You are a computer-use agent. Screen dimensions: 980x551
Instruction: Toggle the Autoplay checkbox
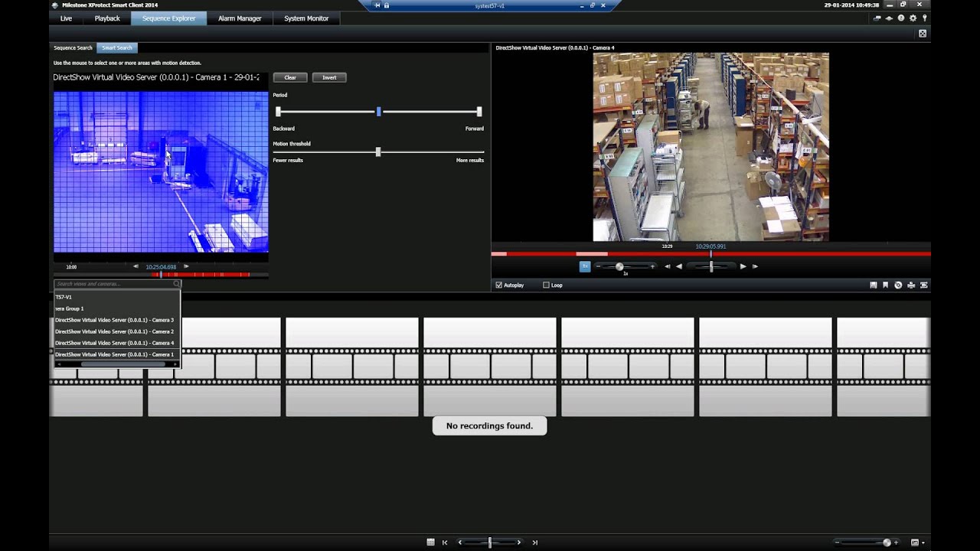pos(499,285)
